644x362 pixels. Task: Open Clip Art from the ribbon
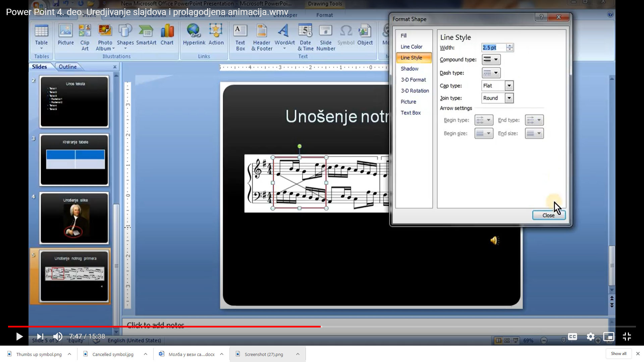85,37
